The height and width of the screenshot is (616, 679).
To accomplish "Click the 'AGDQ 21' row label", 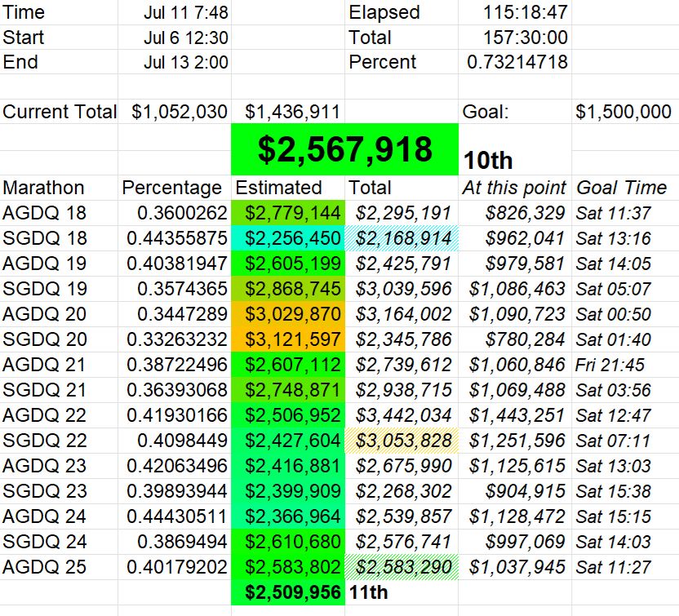I will (x=59, y=365).
